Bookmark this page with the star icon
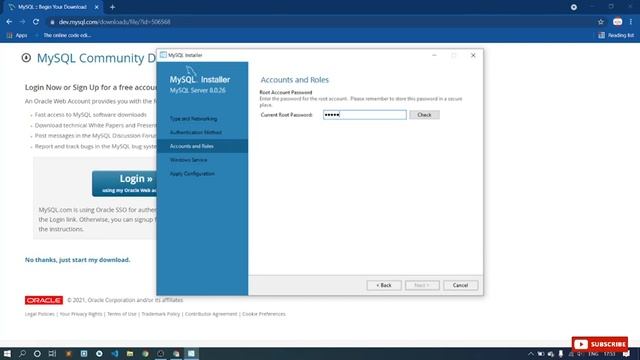Image resolution: width=640 pixels, height=360 pixels. pyautogui.click(x=601, y=22)
